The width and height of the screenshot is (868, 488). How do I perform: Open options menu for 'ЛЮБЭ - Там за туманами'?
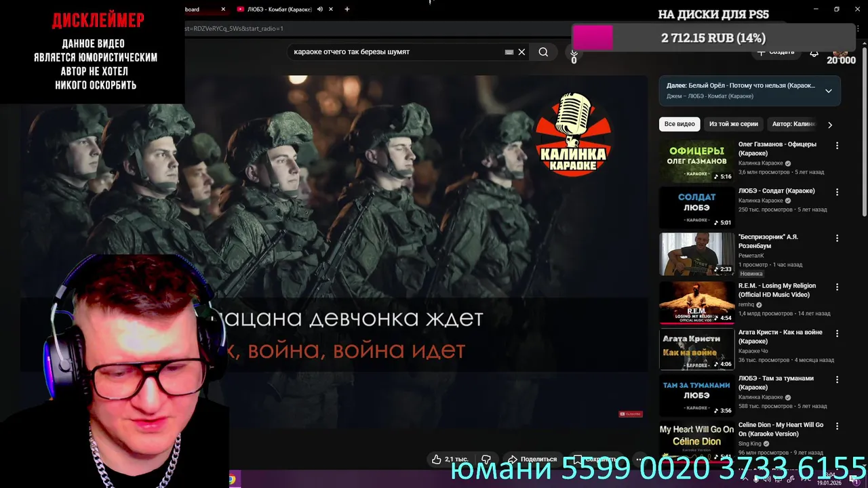pyautogui.click(x=837, y=380)
